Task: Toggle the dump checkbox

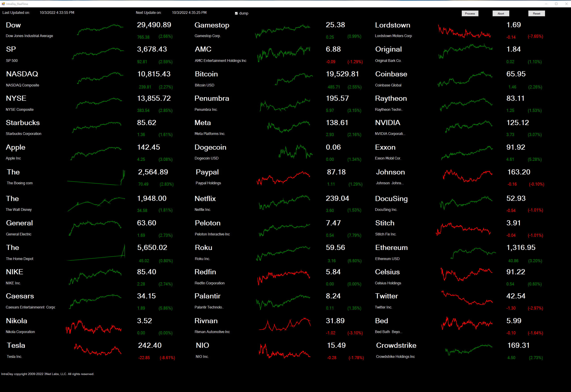Action: tap(236, 13)
